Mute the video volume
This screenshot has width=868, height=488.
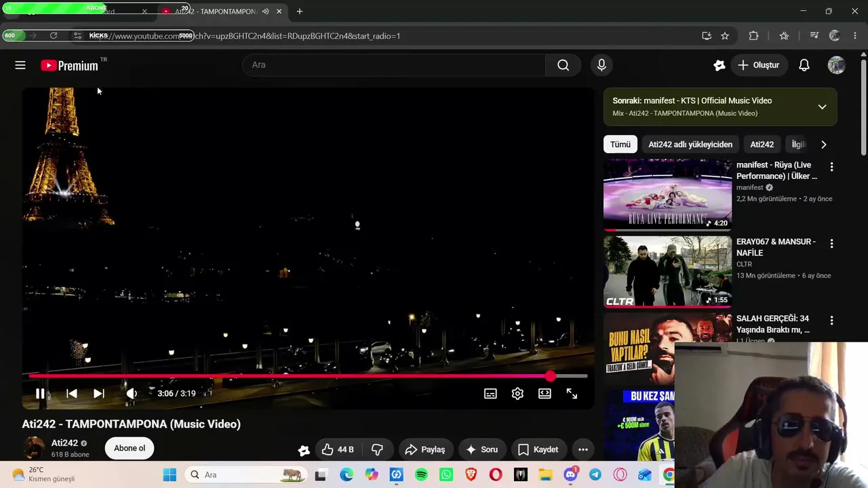pyautogui.click(x=132, y=393)
